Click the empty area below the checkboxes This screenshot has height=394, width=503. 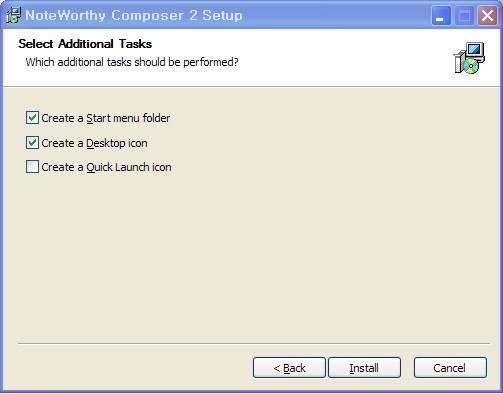tap(252, 257)
